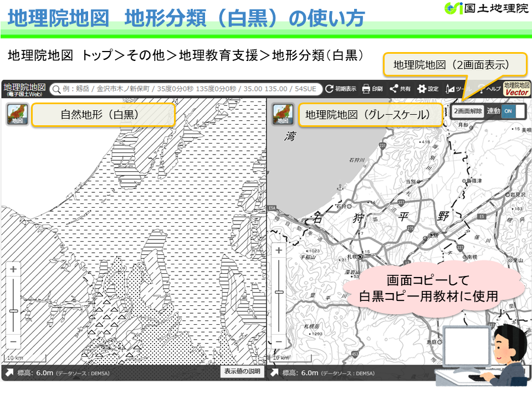The image size is (532, 399).
Task: Click right pane elevation 標高 6.0m text
Action: [300, 373]
